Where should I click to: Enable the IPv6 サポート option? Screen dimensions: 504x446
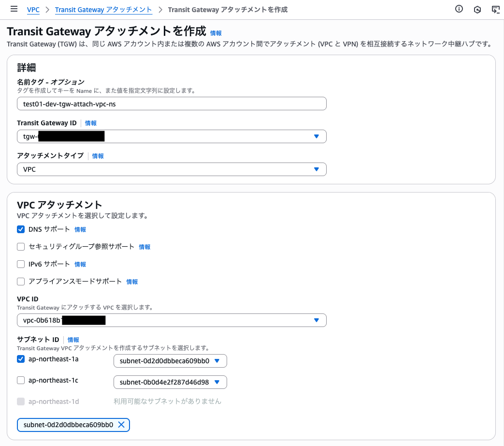[21, 264]
